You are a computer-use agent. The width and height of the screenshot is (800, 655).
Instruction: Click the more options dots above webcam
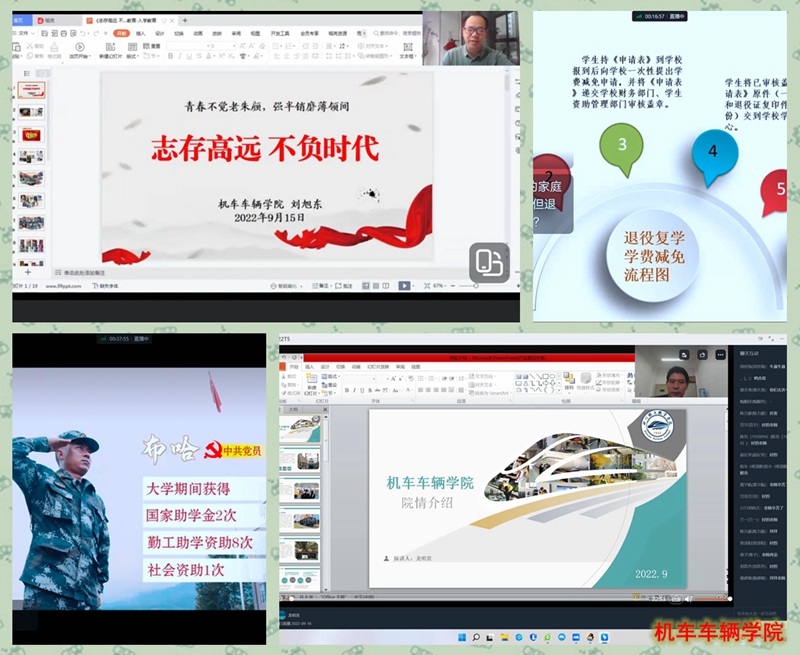(719, 355)
